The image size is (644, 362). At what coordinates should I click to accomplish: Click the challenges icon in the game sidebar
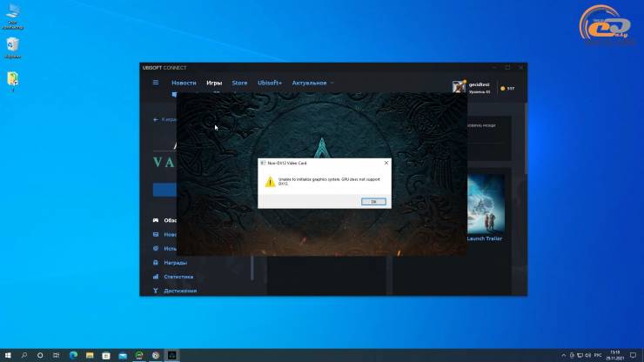(x=156, y=249)
